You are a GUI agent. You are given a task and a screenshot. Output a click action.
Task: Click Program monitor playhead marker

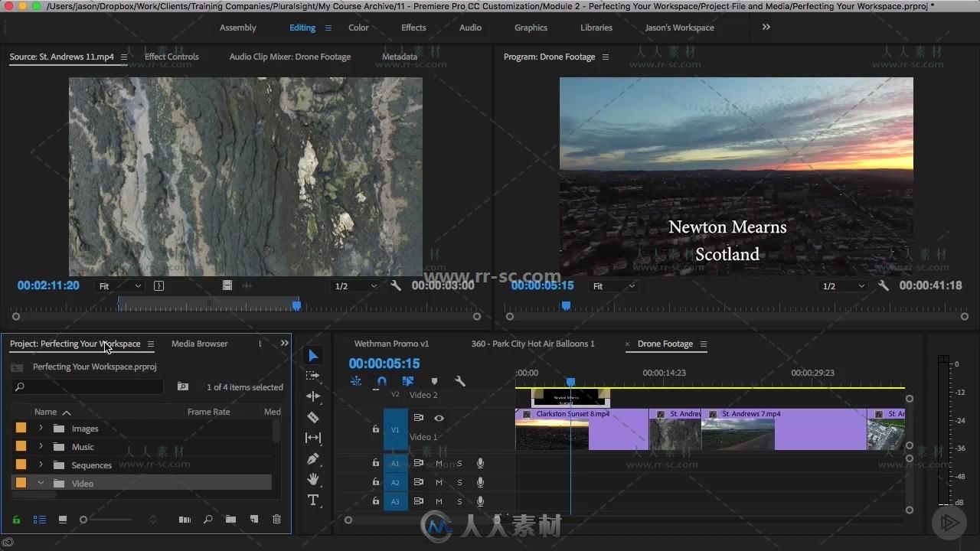point(566,305)
